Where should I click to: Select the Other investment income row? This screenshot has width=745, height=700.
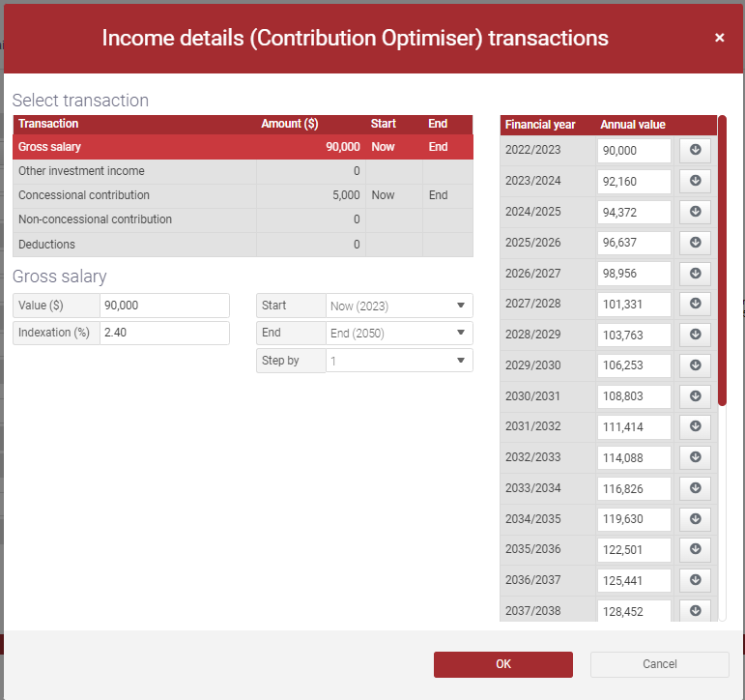pos(243,171)
